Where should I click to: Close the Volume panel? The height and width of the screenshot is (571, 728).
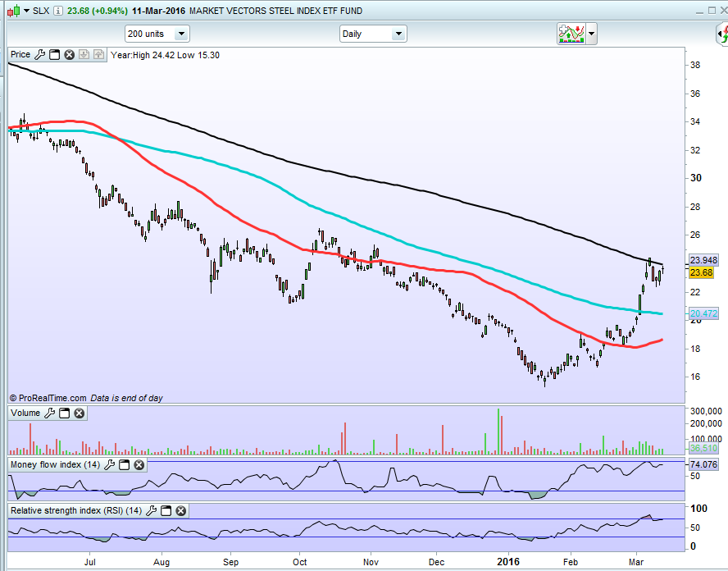[x=80, y=413]
